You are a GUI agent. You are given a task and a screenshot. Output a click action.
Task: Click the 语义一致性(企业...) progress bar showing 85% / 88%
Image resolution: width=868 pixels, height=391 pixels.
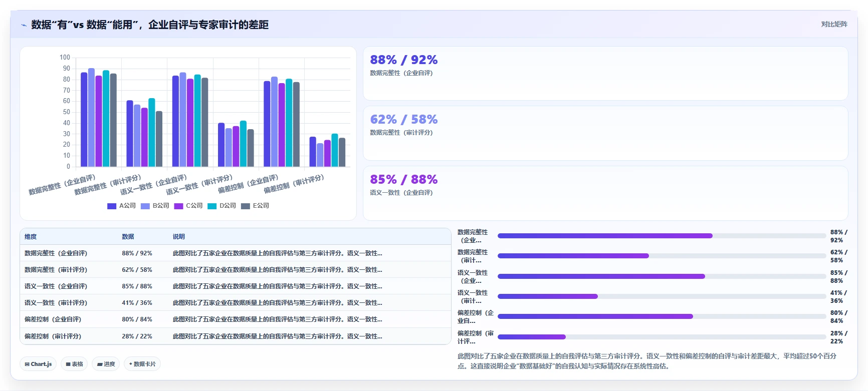click(x=662, y=276)
